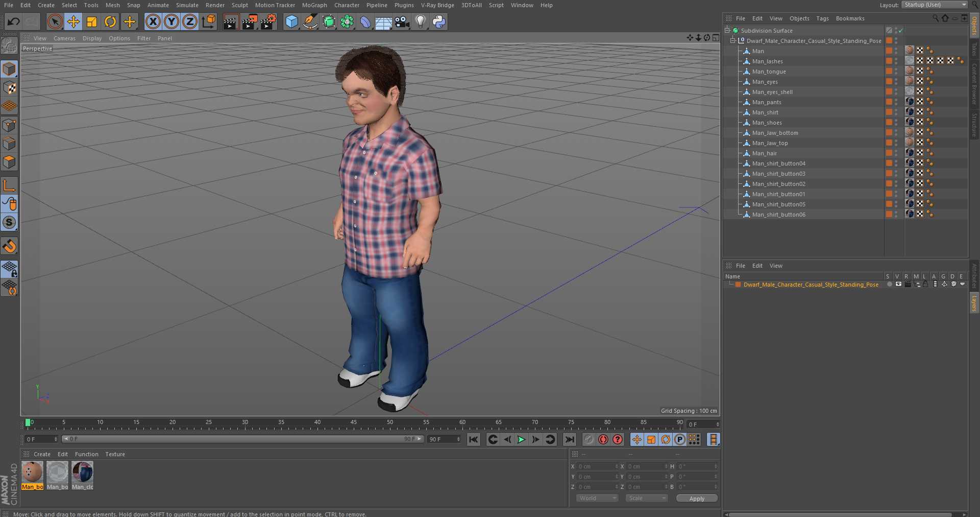980x517 pixels.
Task: Click the Undo arrow icon
Action: (x=14, y=21)
